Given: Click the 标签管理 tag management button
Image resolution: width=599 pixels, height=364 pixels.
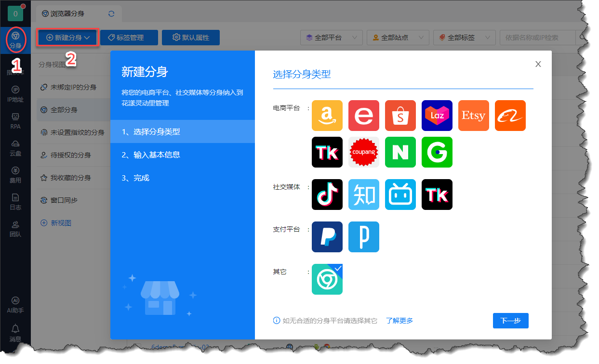Looking at the screenshot, I should tap(129, 38).
